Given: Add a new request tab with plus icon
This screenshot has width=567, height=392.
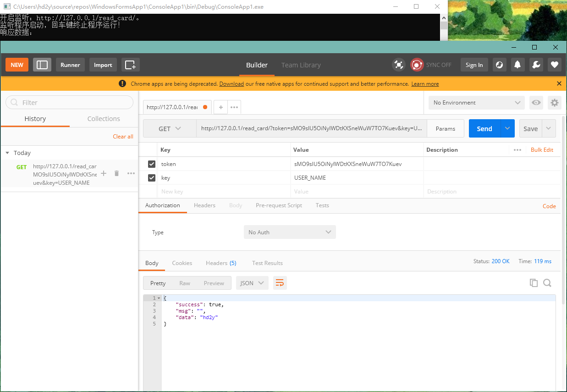Looking at the screenshot, I should tap(220, 107).
